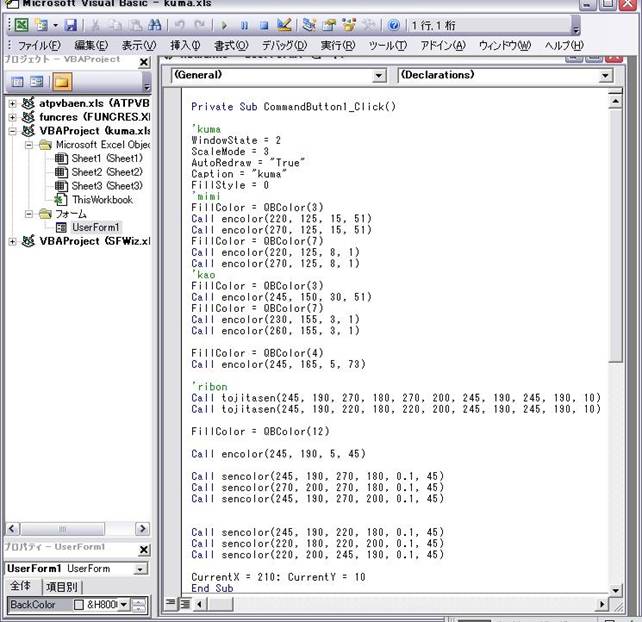Open the ヘルプ(H) menu
This screenshot has width=642, height=622.
(x=564, y=45)
